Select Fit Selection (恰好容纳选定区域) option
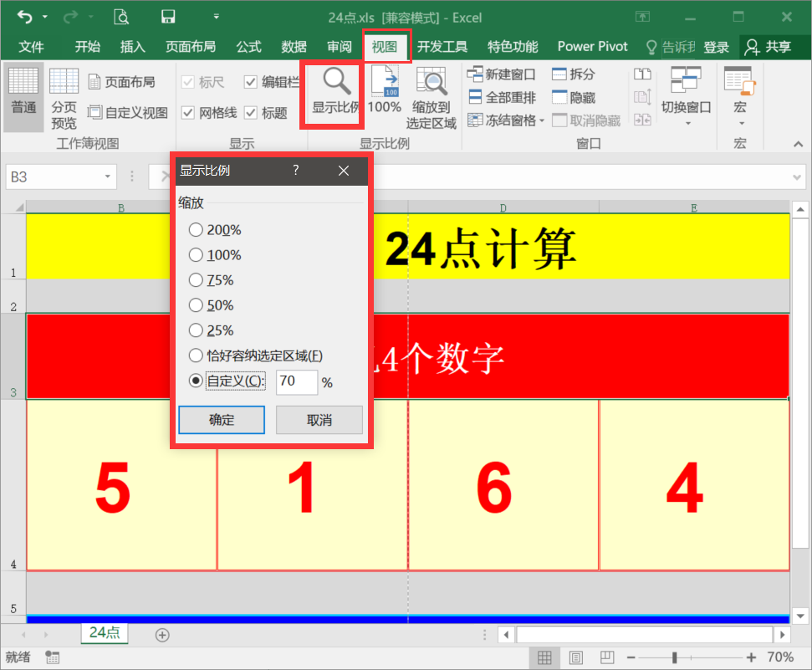Viewport: 812px width, 670px height. [196, 355]
